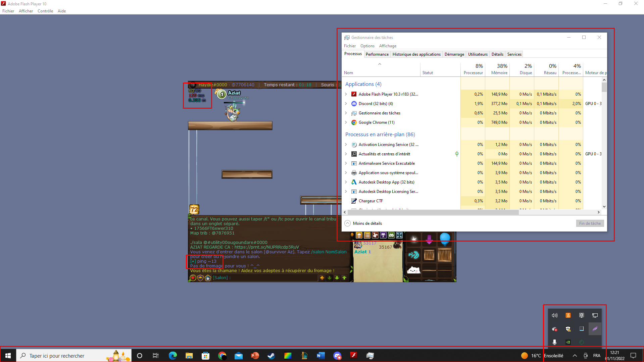The height and width of the screenshot is (362, 644).
Task: Click the Fin de tâche button
Action: (590, 223)
